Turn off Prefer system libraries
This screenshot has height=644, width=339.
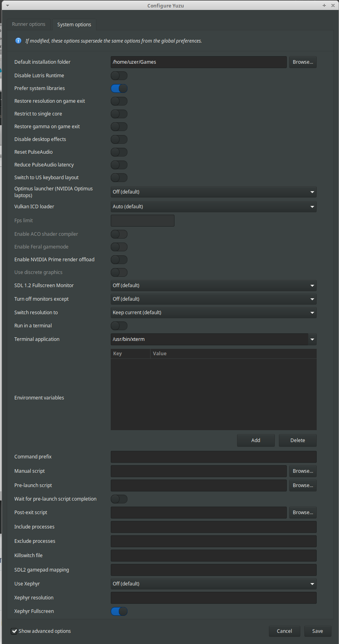click(x=119, y=88)
